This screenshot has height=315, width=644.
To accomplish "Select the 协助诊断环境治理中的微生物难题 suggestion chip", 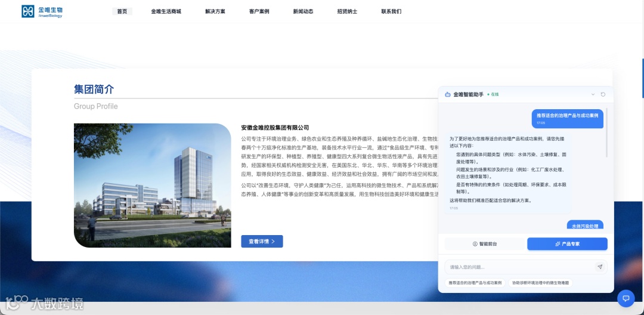I will pyautogui.click(x=540, y=283).
